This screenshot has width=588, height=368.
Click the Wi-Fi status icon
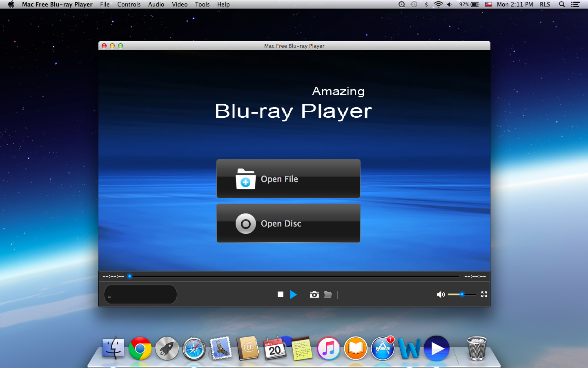(x=438, y=4)
